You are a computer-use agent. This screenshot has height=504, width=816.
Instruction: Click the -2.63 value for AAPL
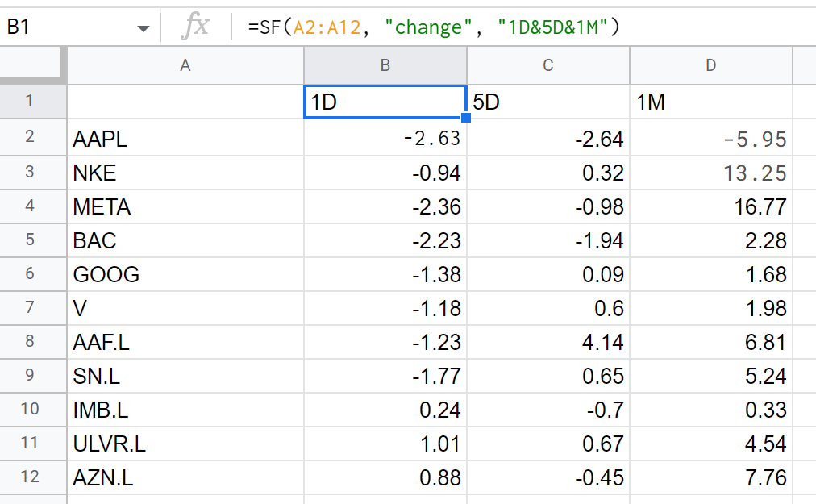tap(385, 138)
